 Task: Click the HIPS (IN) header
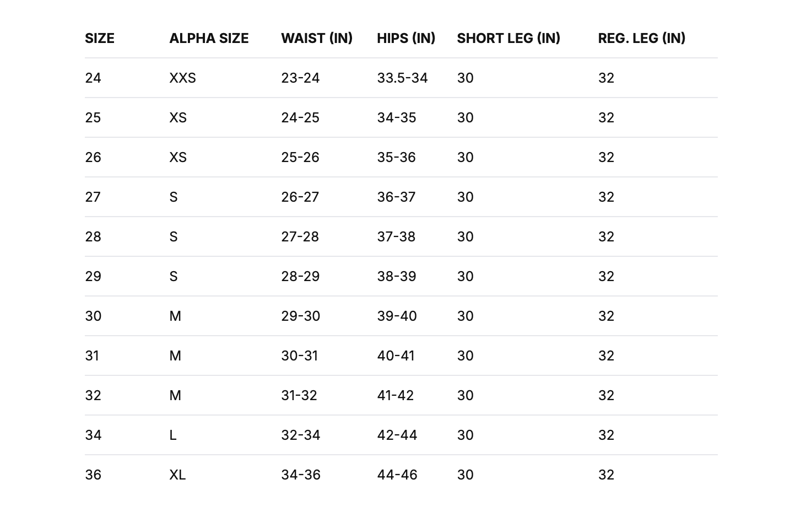[406, 38]
